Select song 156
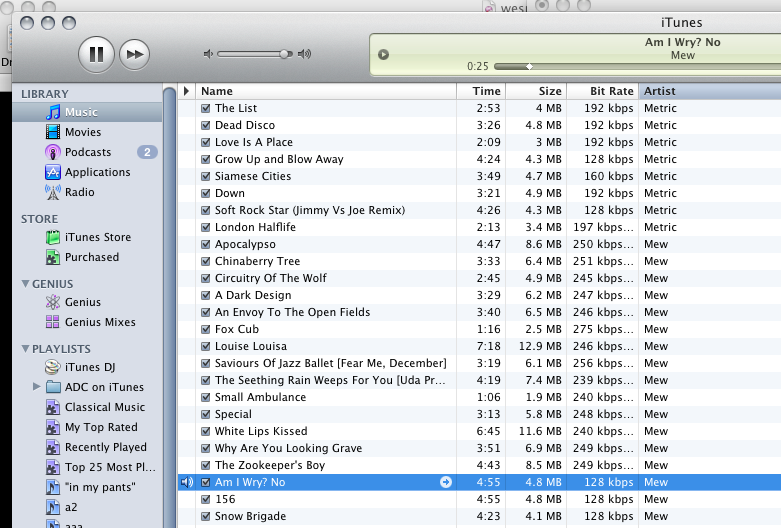The image size is (781, 528). click(225, 499)
